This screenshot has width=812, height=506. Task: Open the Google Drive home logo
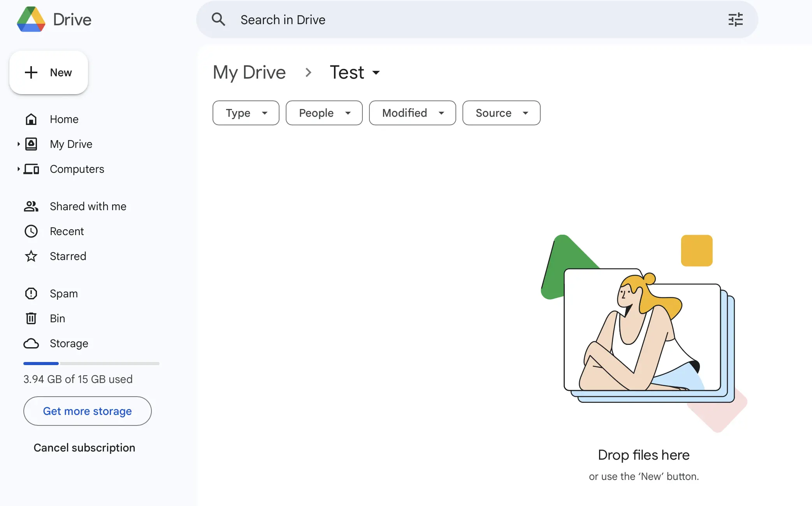53,19
